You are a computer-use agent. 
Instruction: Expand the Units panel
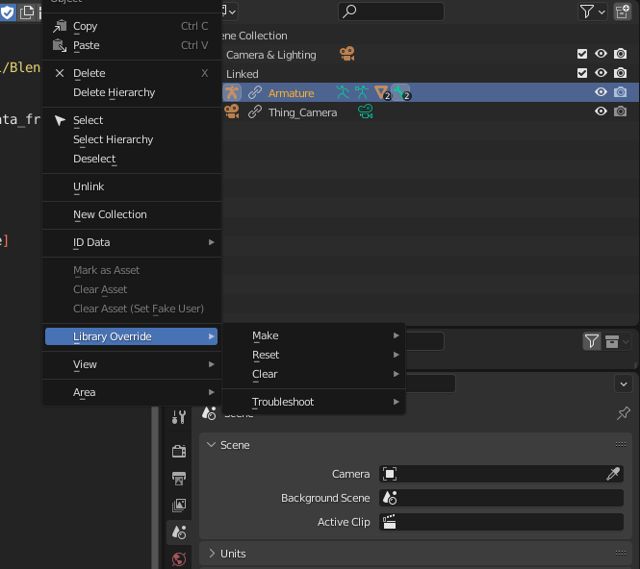211,553
